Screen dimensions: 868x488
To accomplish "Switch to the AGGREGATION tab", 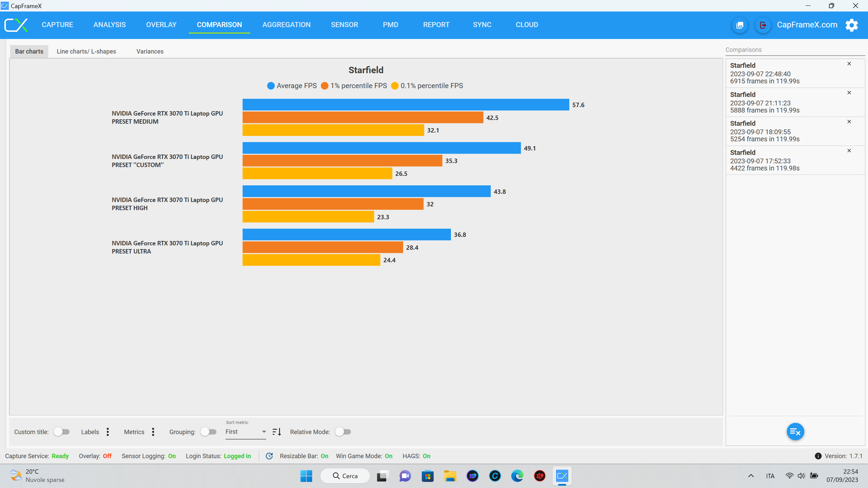I will point(287,25).
